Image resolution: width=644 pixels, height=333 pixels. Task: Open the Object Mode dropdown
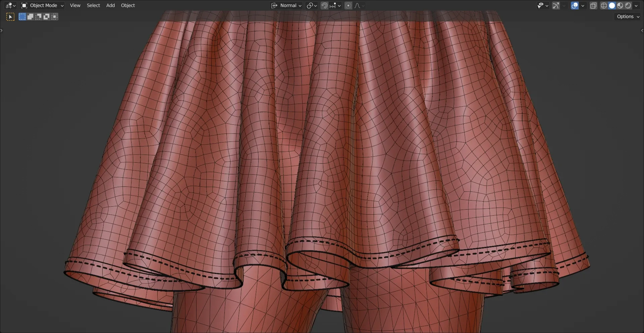pos(42,5)
